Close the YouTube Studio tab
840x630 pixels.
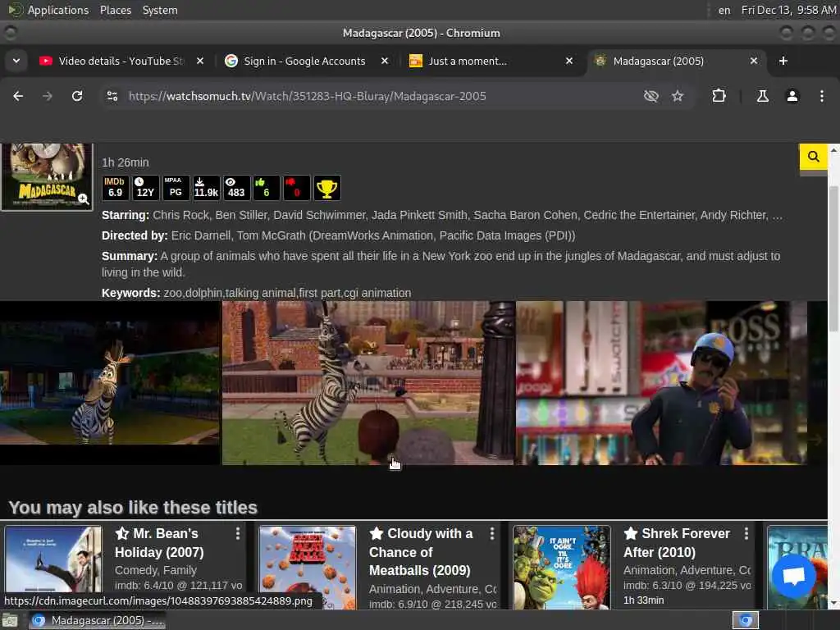coord(200,61)
